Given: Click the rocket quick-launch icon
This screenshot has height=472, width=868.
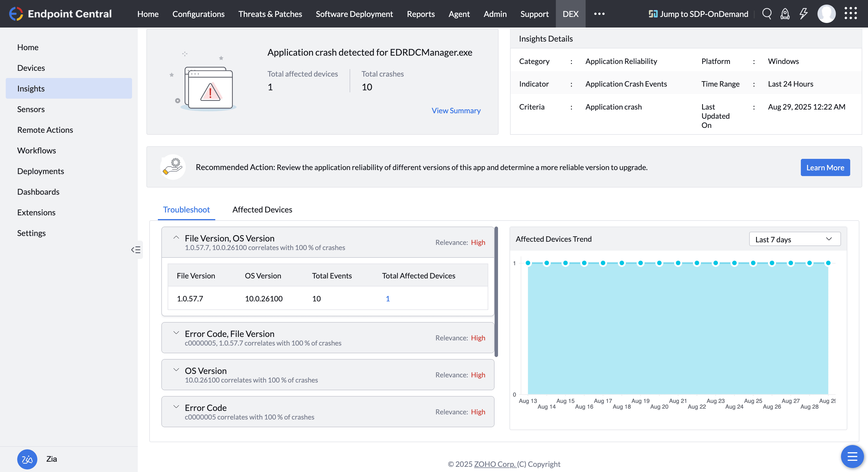Looking at the screenshot, I should point(785,14).
